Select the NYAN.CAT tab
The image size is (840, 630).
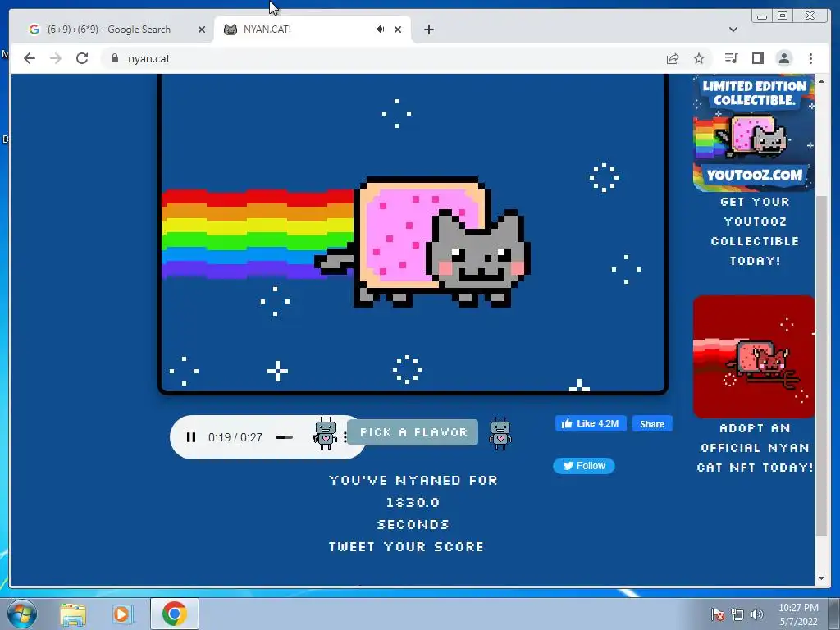pyautogui.click(x=313, y=30)
